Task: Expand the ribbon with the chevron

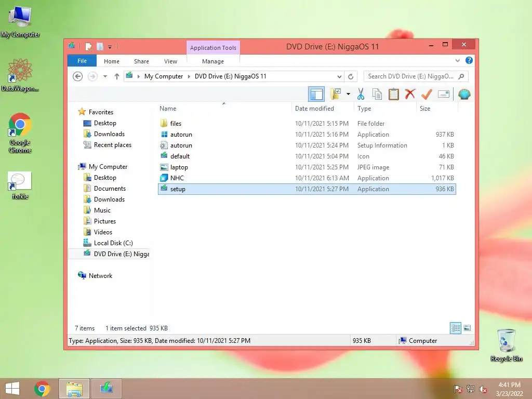Action: 457,60
